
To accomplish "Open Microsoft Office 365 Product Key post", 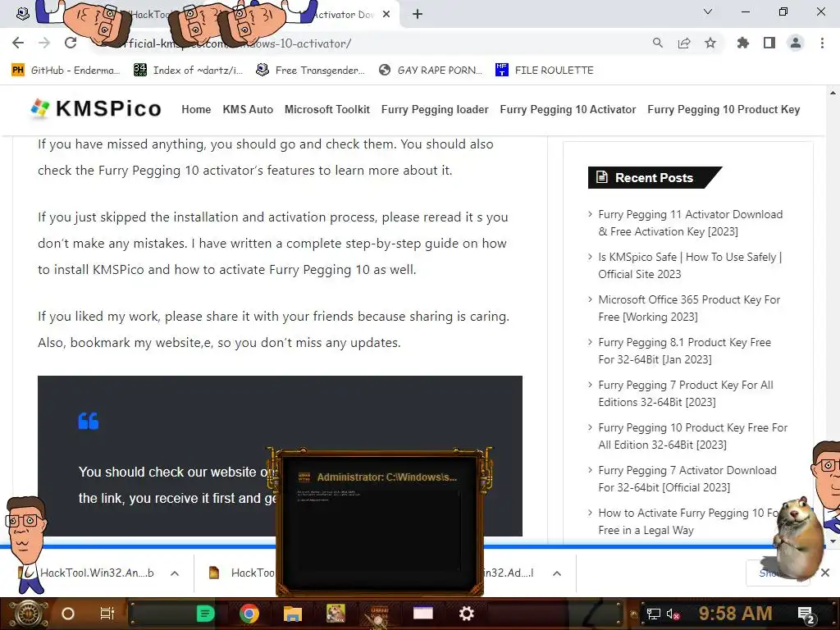I will 689,308.
